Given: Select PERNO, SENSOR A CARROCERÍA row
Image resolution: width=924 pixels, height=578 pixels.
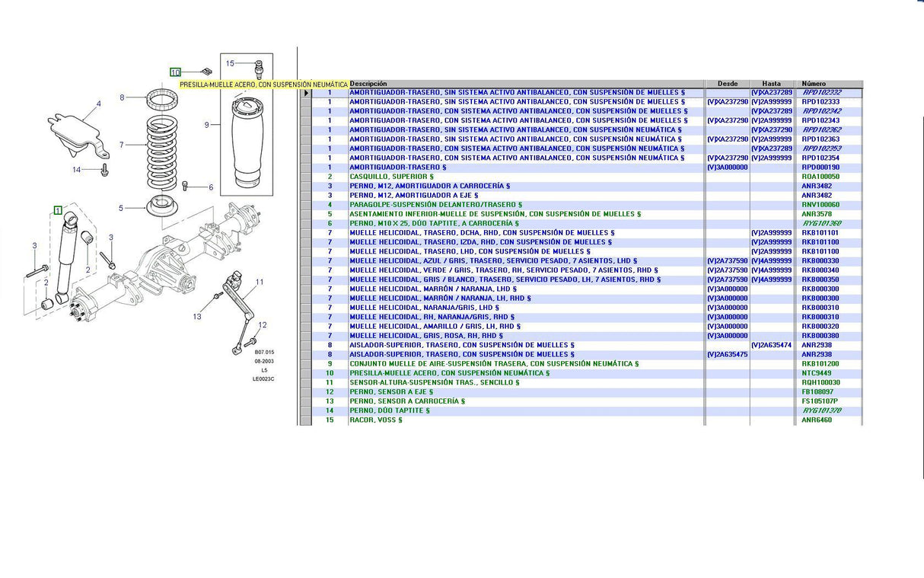Looking at the screenshot, I should coord(581,401).
